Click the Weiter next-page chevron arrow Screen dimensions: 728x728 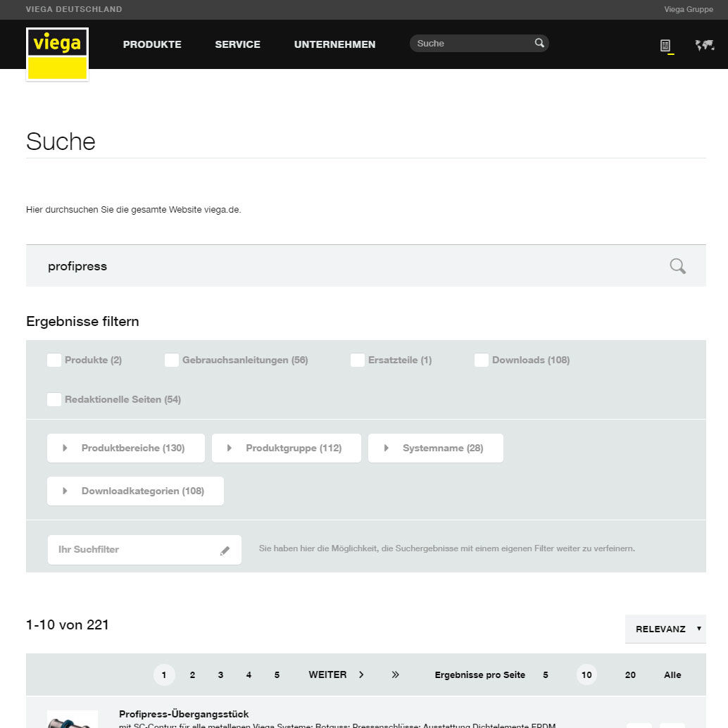click(x=361, y=674)
